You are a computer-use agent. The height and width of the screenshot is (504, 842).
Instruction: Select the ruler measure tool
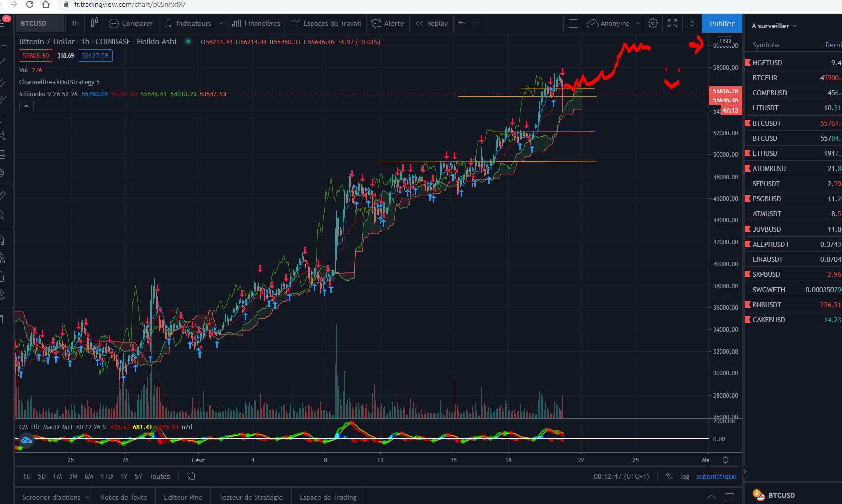tap(3, 195)
